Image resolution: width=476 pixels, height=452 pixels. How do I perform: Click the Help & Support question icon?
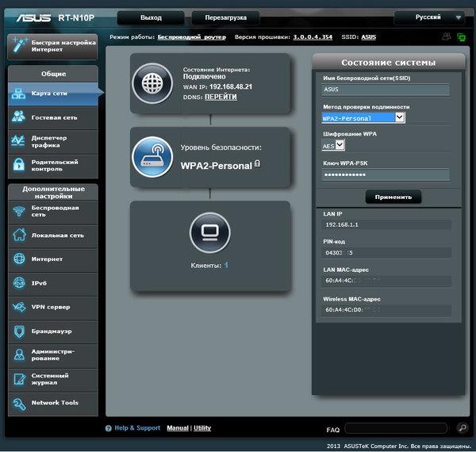click(x=109, y=428)
